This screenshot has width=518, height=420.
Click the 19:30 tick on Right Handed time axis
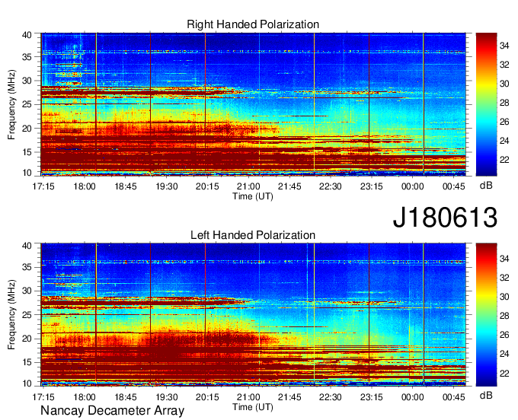(167, 186)
